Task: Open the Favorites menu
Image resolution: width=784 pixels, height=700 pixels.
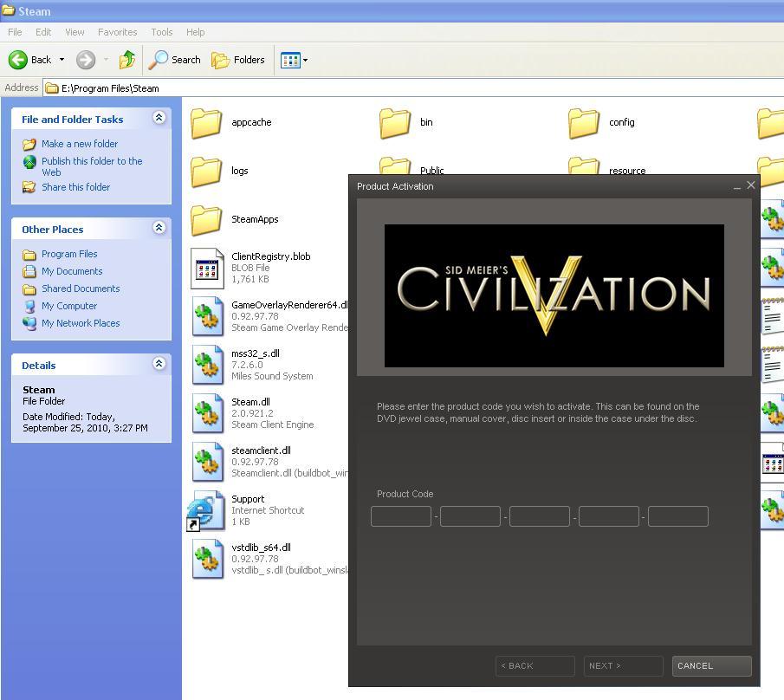Action: pyautogui.click(x=117, y=32)
